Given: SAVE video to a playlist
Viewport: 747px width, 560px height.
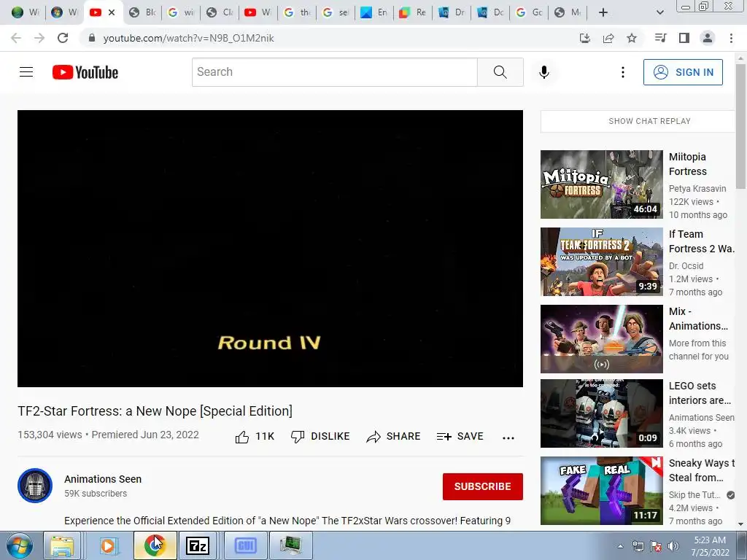Looking at the screenshot, I should click(x=460, y=436).
